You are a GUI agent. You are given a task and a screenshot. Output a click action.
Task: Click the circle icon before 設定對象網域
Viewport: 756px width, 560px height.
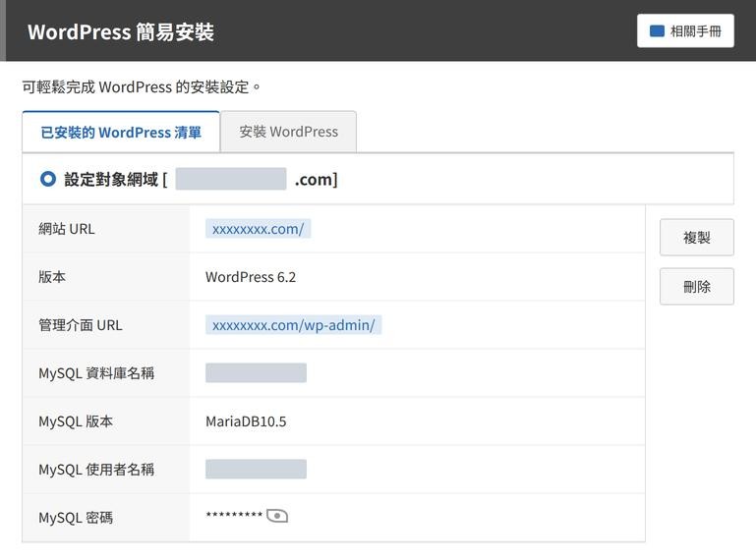click(48, 179)
